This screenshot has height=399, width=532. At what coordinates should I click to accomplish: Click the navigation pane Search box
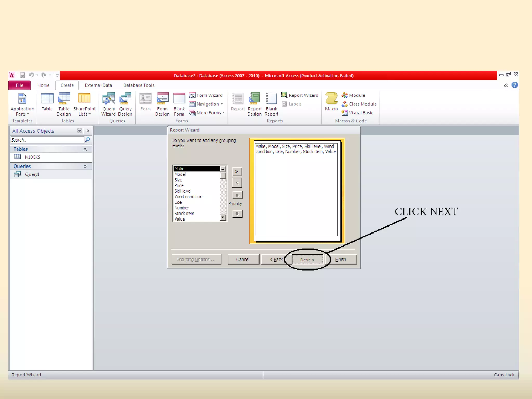click(47, 140)
